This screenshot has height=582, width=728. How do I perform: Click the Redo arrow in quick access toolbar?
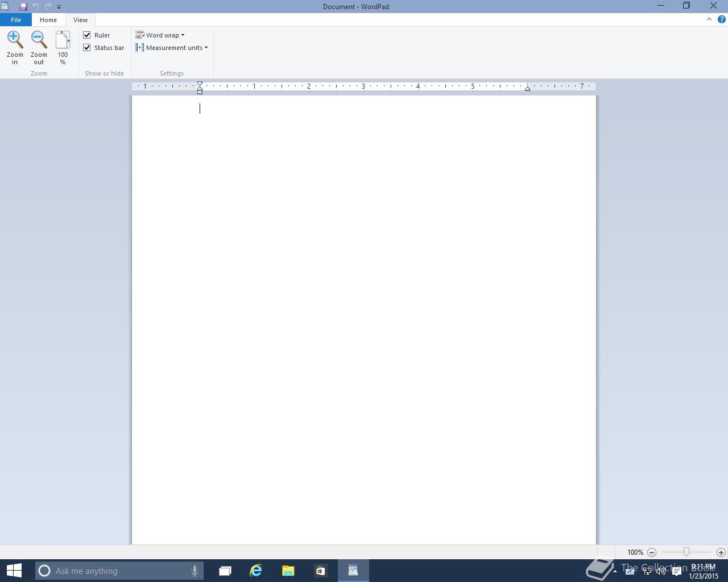tap(48, 6)
